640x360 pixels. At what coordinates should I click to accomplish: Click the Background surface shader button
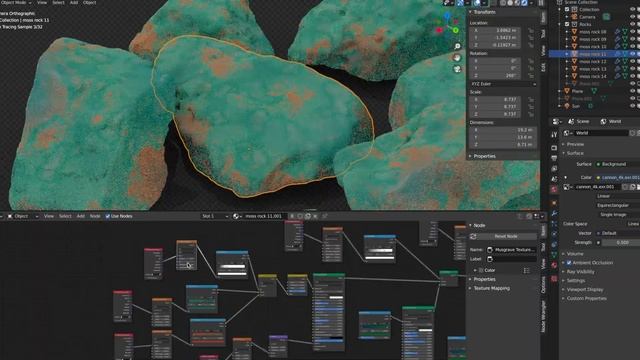click(x=618, y=164)
